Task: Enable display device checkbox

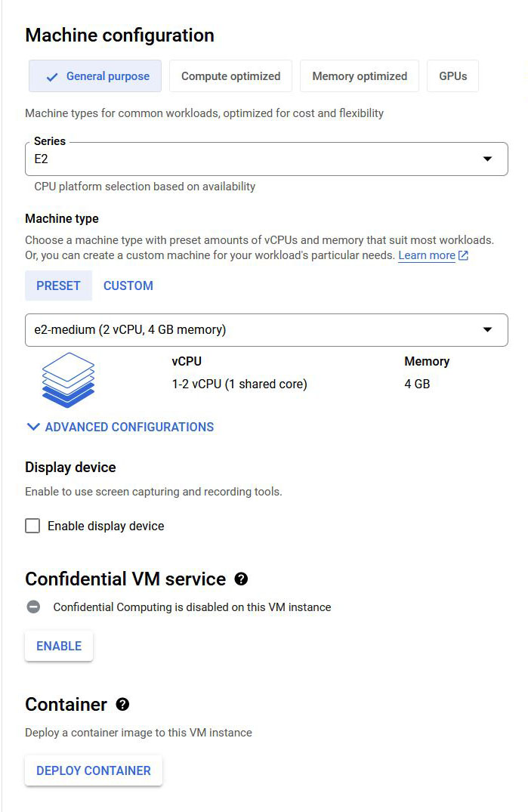Action: (32, 526)
